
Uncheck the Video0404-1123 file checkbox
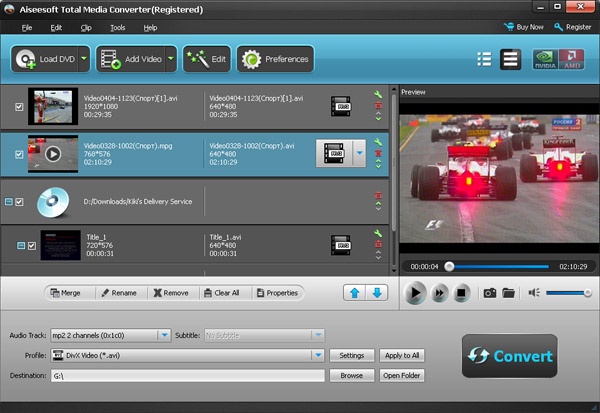click(x=19, y=106)
